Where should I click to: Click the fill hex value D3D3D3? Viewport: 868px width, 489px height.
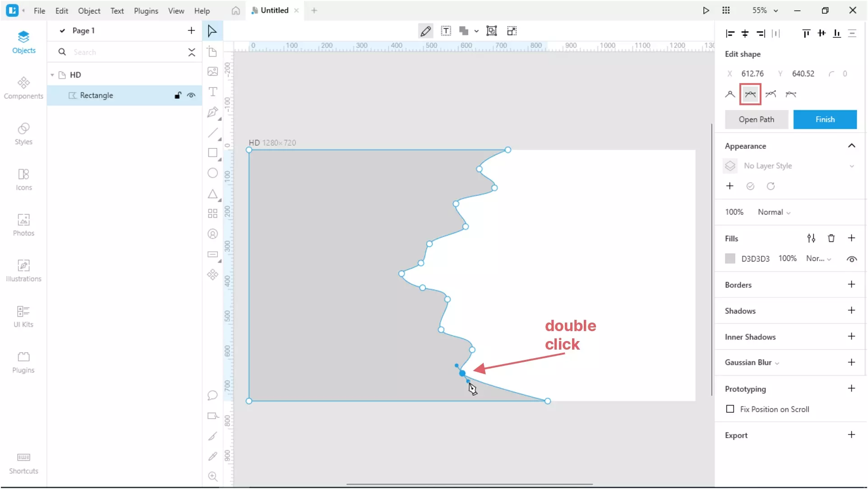pos(755,259)
